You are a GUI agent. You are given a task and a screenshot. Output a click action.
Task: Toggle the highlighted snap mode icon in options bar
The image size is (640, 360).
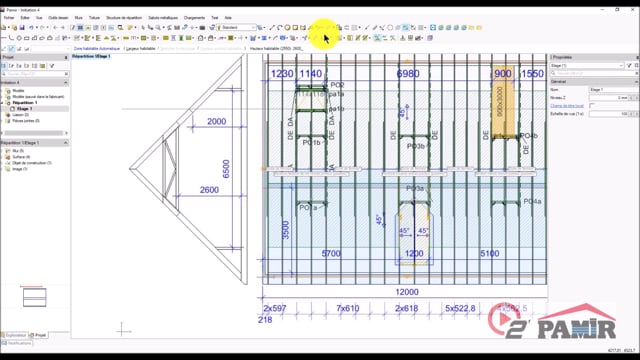(x=11, y=49)
